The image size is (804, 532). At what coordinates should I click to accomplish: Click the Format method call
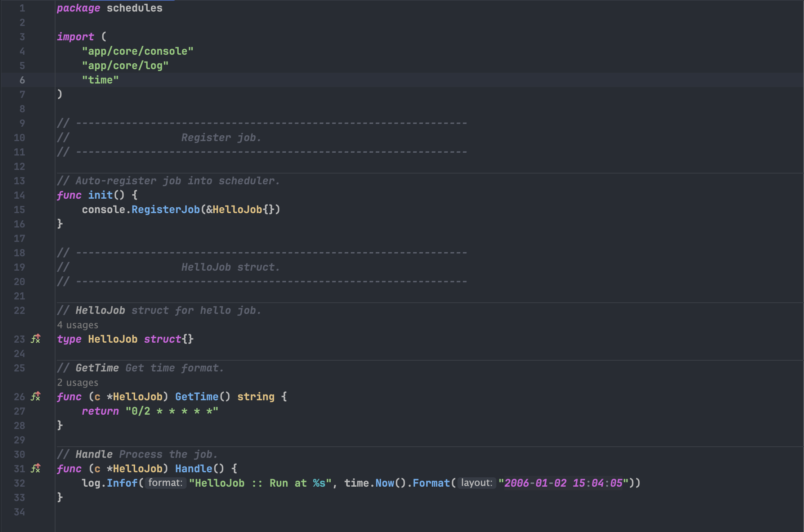pos(431,483)
